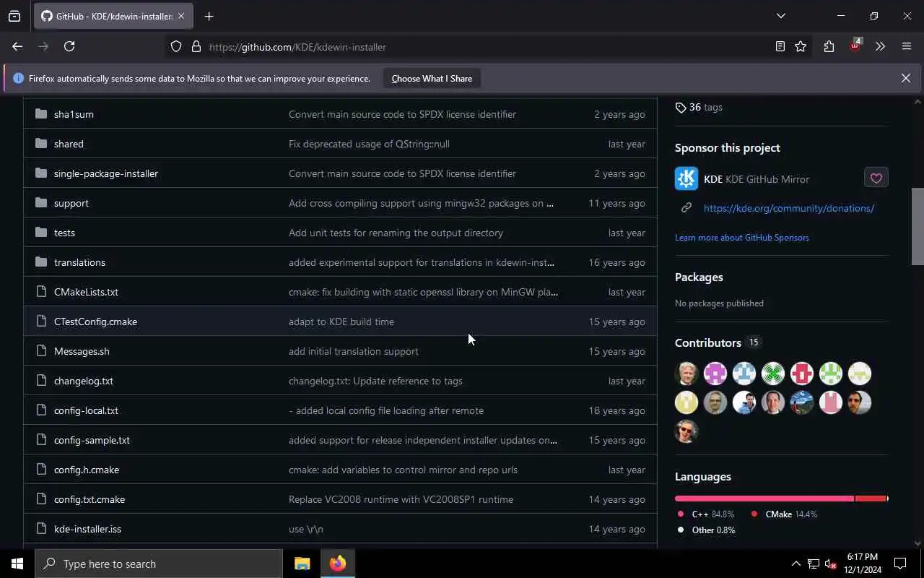Click the Windows taskbar search box
924x578 pixels.
tap(159, 564)
